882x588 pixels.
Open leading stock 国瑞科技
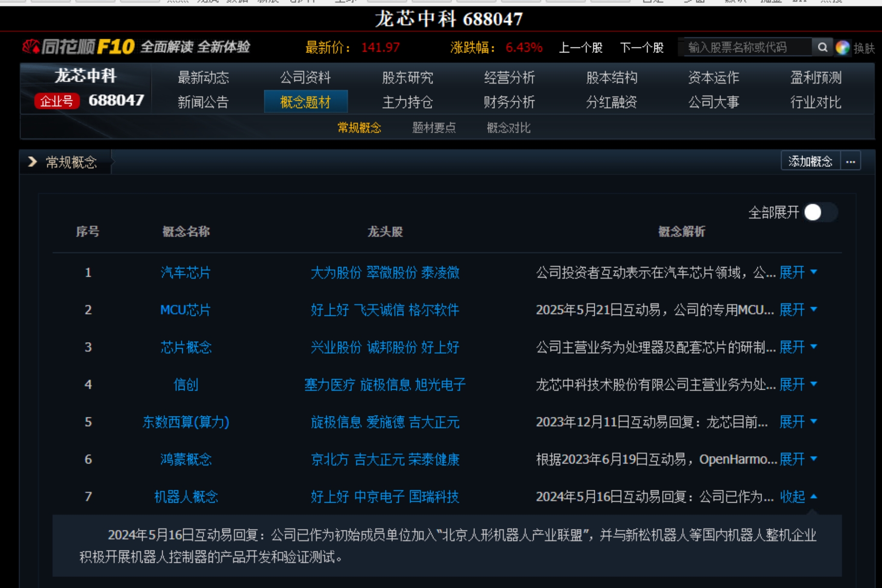pos(434,497)
